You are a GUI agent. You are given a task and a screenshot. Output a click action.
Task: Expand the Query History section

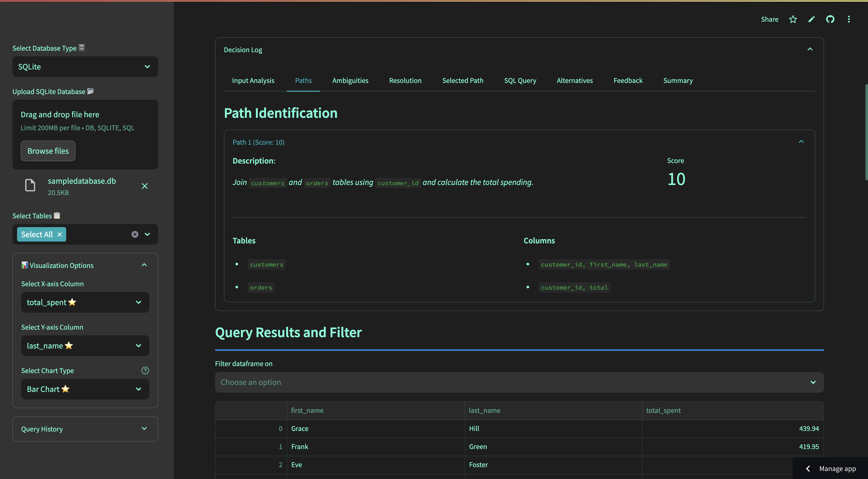click(144, 428)
